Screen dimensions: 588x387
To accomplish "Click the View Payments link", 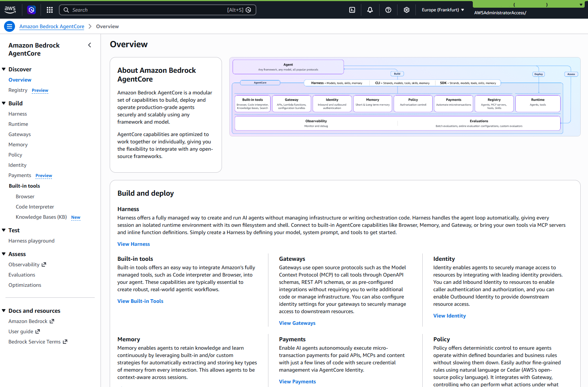I will click(297, 382).
